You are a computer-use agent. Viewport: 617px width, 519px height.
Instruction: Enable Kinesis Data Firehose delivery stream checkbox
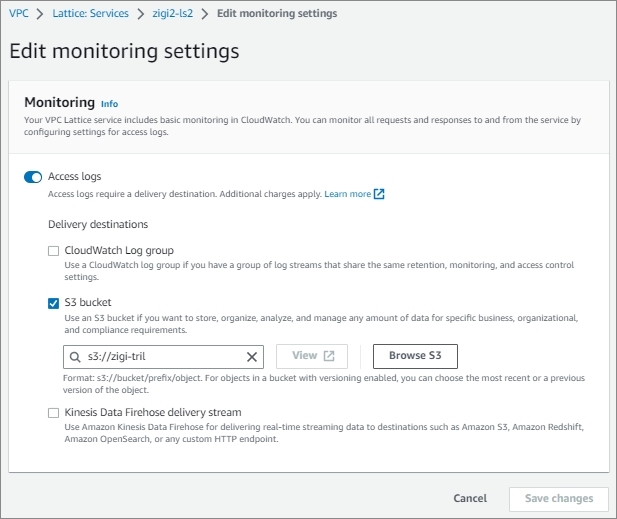click(x=54, y=413)
